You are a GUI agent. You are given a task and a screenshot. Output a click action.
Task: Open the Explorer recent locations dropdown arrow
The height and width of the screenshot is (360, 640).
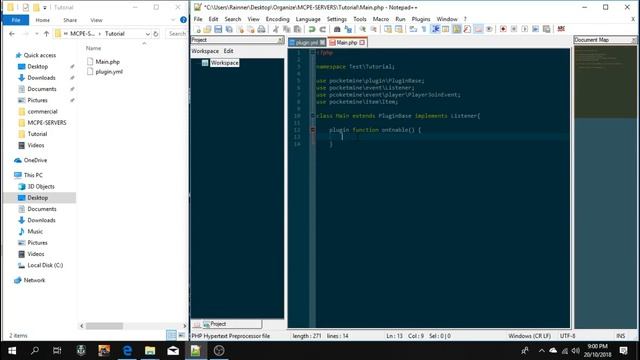click(36, 34)
